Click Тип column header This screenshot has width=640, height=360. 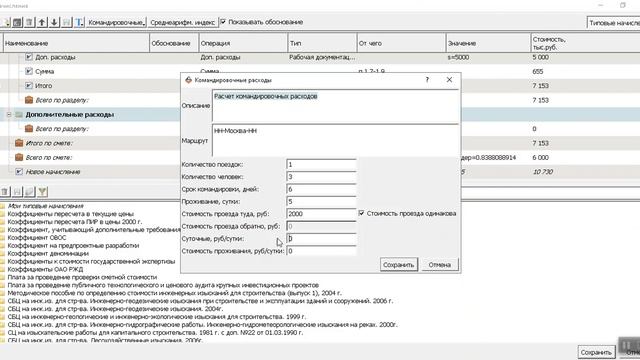(322, 43)
